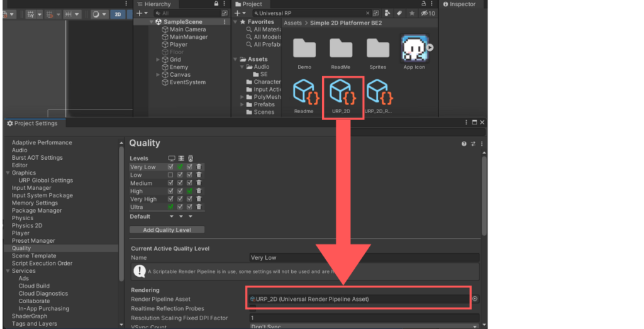The width and height of the screenshot is (644, 329).
Task: Toggle Very Low's first platform checkbox
Action: coord(170,167)
